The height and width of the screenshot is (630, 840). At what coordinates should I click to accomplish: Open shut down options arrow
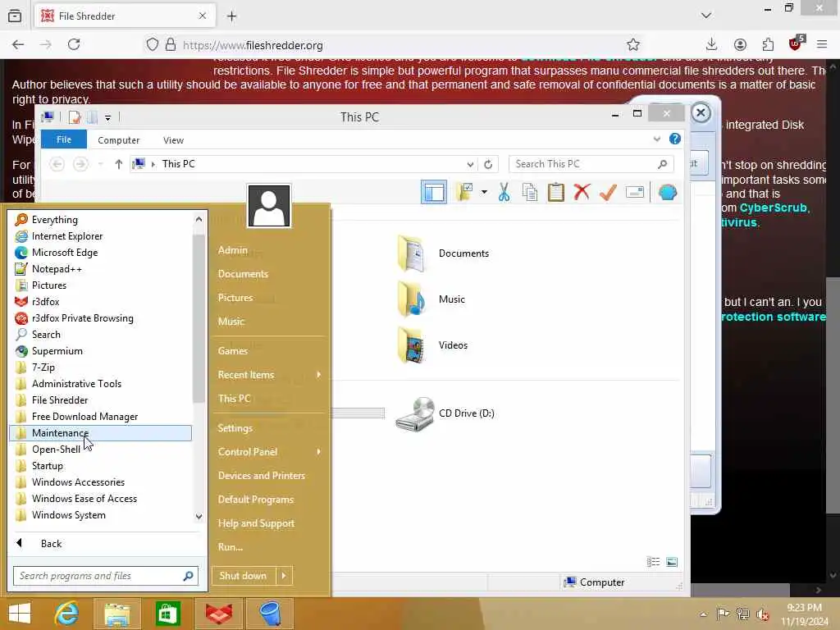pyautogui.click(x=284, y=576)
